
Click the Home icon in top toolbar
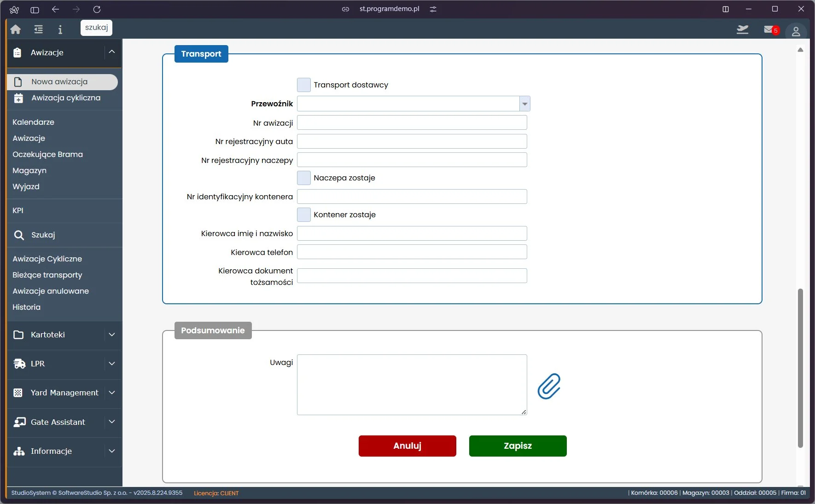click(15, 29)
